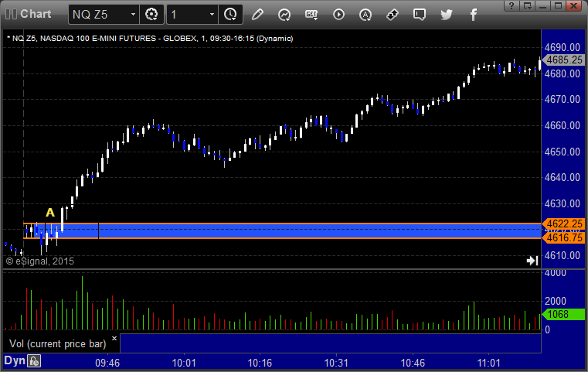The width and height of the screenshot is (588, 372).
Task: Share chart via Facebook icon
Action: pyautogui.click(x=472, y=14)
